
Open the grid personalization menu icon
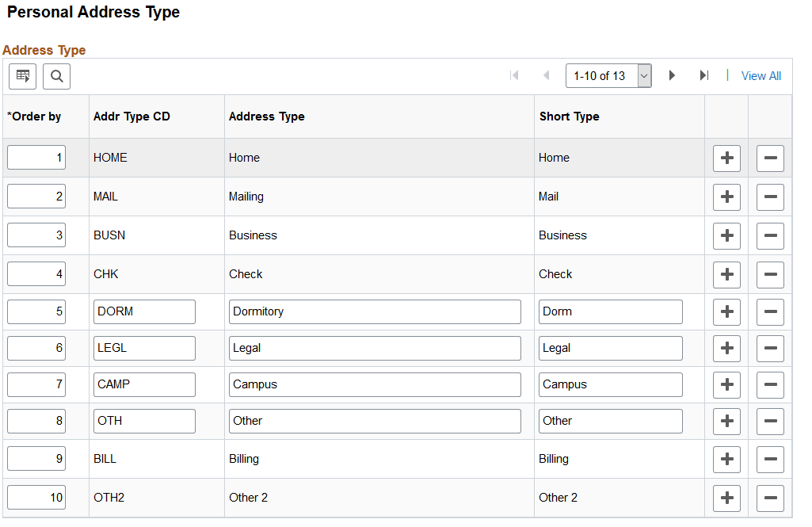click(22, 76)
